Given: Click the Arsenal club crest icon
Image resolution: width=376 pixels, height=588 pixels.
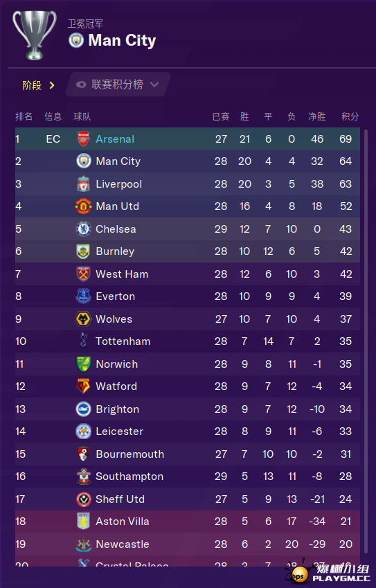Looking at the screenshot, I should coord(83,139).
